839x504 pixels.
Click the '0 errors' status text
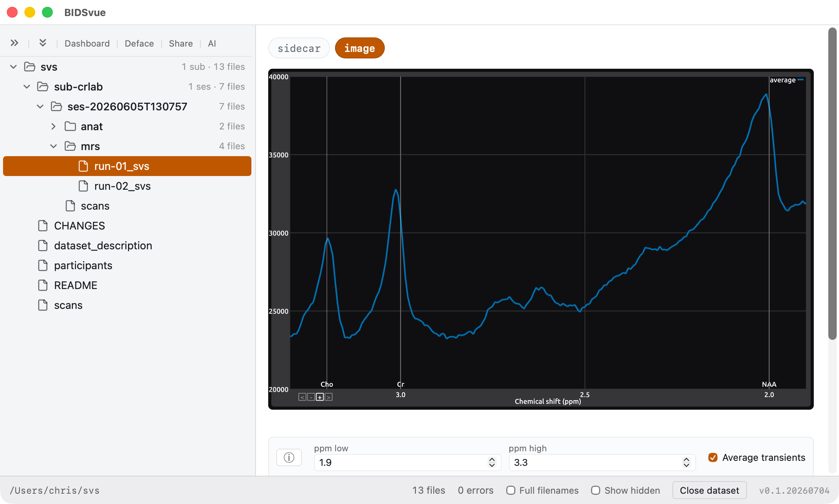[x=476, y=490]
